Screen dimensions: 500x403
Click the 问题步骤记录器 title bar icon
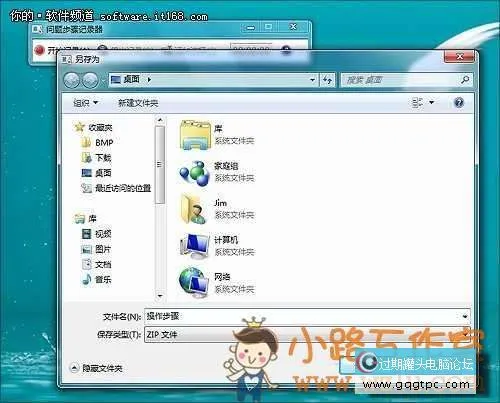pyautogui.click(x=37, y=29)
